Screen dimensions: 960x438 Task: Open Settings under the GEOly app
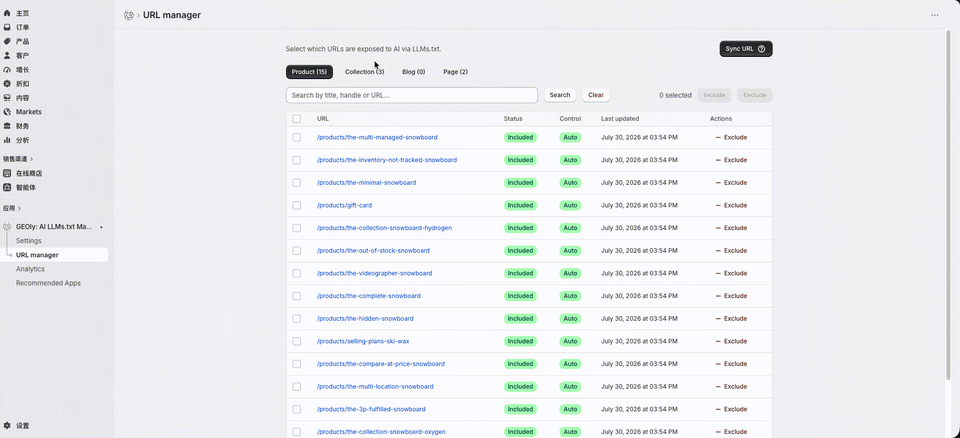(x=29, y=241)
